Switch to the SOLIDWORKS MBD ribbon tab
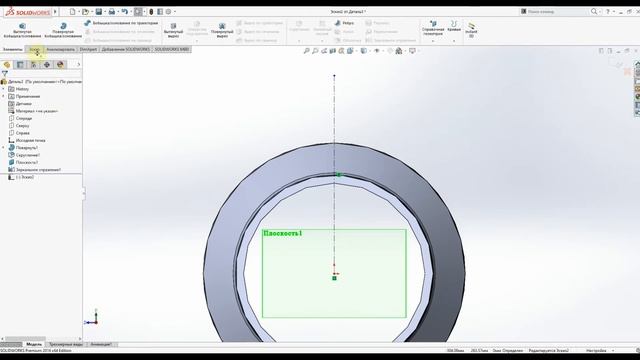 [171, 49]
